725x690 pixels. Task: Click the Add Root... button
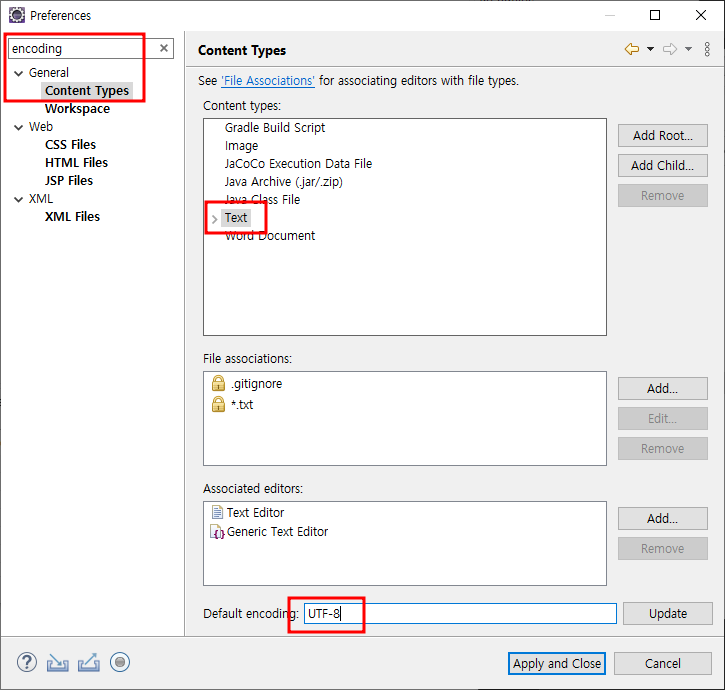coord(663,136)
